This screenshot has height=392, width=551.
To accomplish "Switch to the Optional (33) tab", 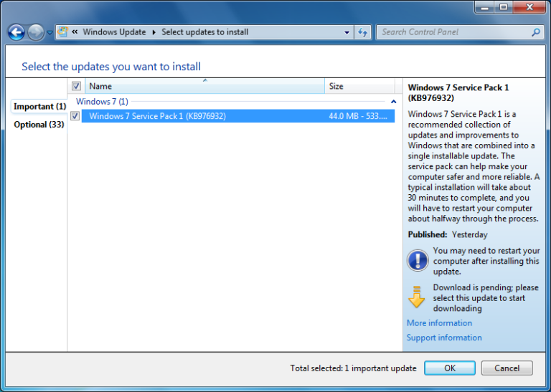I will tap(39, 125).
